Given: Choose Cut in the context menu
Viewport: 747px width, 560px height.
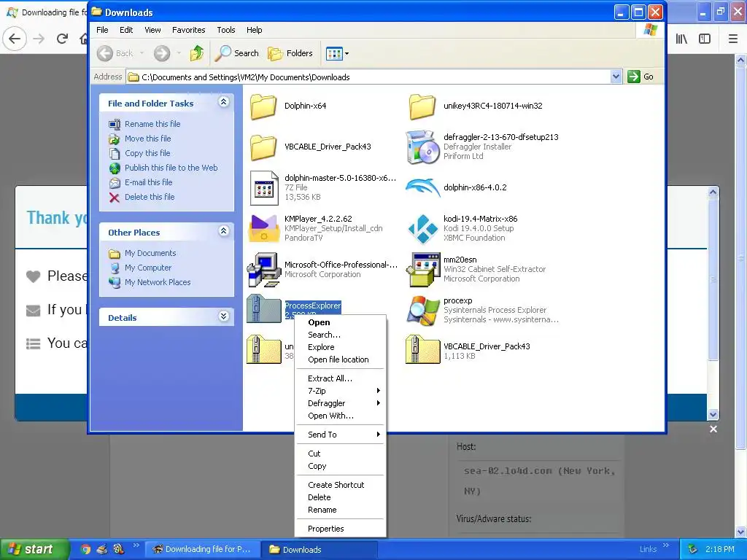Looking at the screenshot, I should 340,454.
